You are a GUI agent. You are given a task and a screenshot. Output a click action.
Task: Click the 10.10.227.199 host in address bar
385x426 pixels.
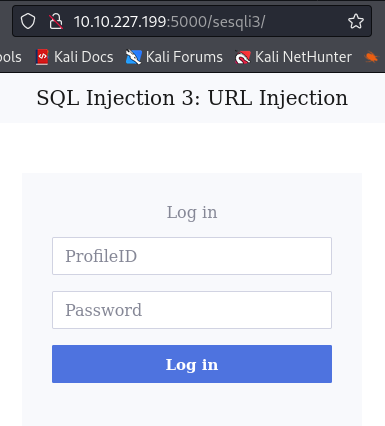coord(120,22)
